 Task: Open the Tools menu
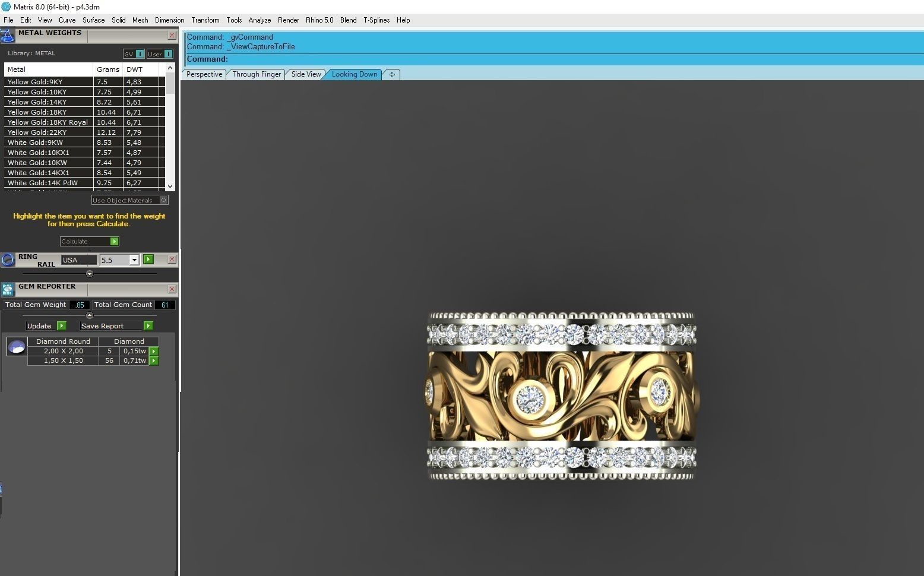pos(234,20)
